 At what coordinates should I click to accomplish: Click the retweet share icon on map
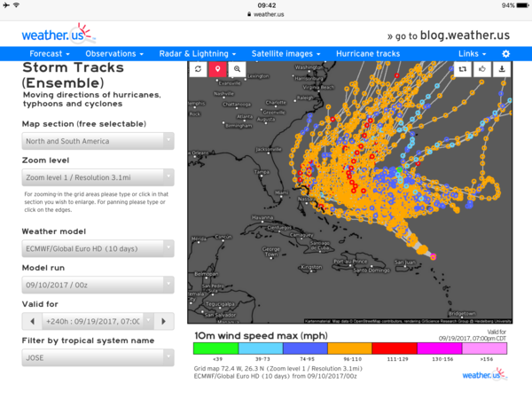[x=463, y=69]
